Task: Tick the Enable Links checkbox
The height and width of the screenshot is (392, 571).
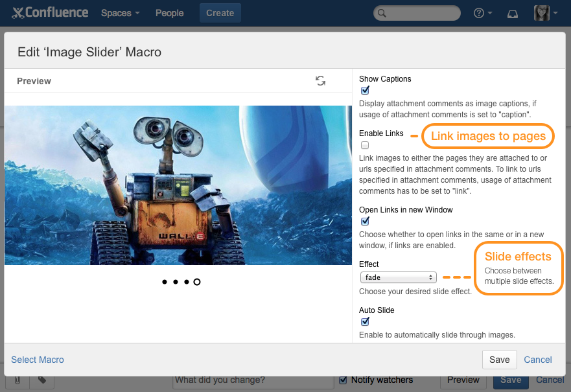Action: tap(365, 145)
